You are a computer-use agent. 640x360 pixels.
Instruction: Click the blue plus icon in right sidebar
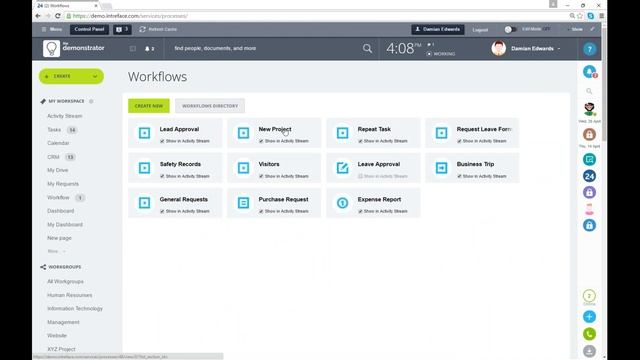click(x=589, y=317)
